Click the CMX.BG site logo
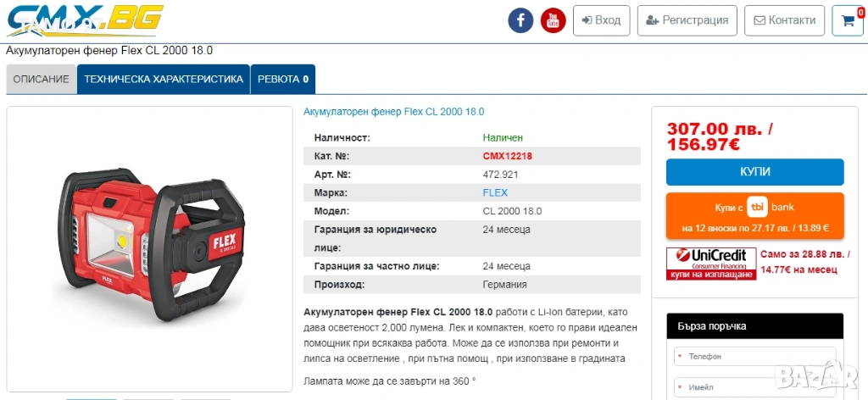The width and height of the screenshot is (868, 400). click(x=86, y=20)
